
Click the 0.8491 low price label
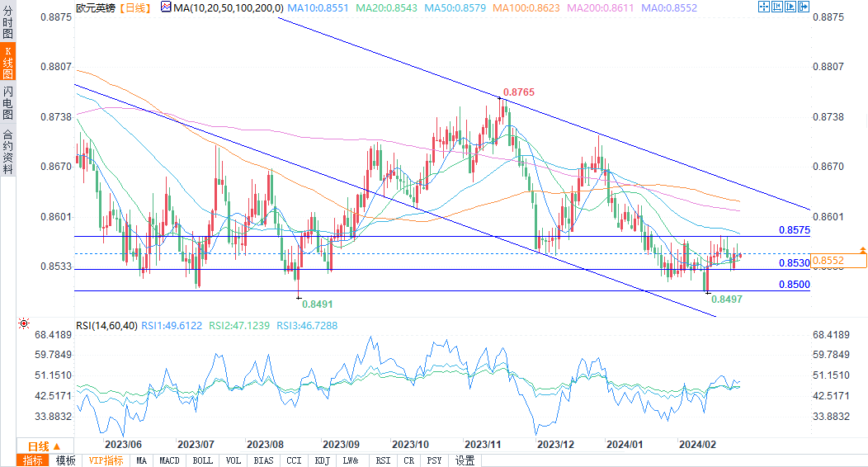(x=318, y=304)
